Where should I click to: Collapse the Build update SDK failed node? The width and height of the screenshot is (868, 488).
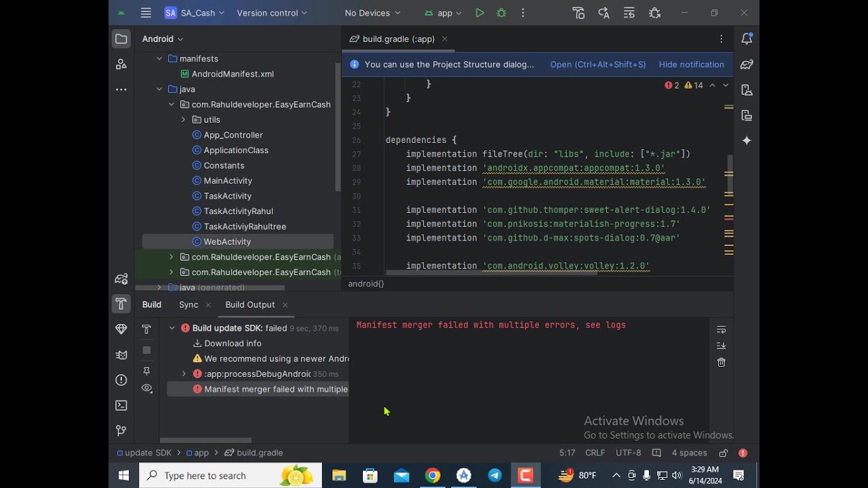[172, 328]
